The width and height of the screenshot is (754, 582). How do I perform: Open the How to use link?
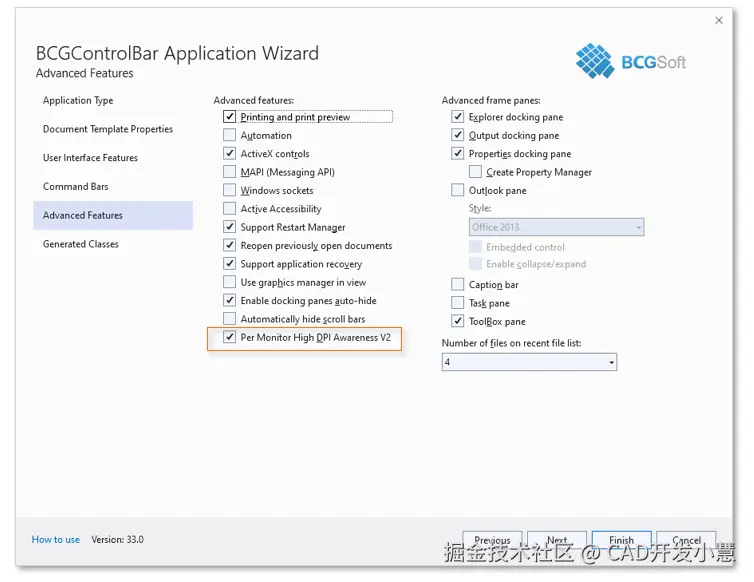coord(56,540)
